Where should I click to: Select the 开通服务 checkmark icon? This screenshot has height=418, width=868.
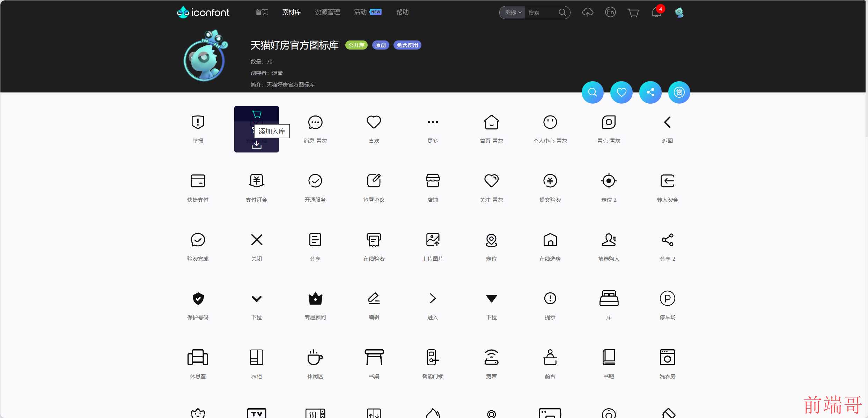tap(315, 181)
